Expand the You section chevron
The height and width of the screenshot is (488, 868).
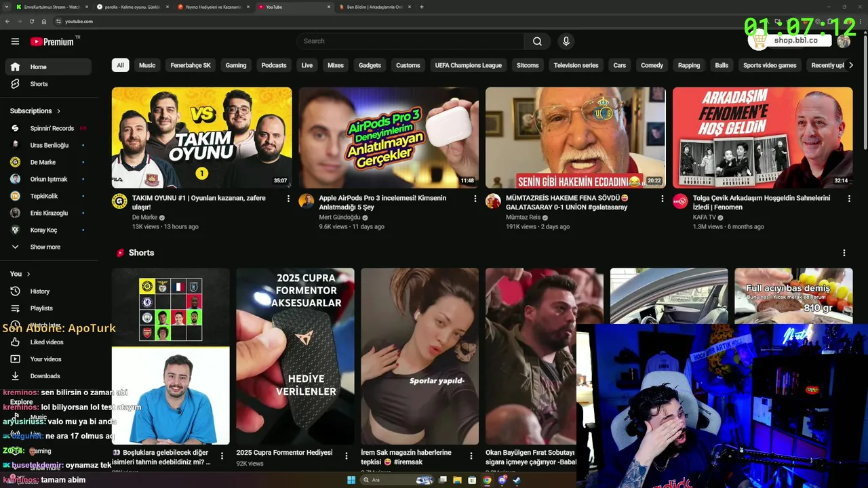pyautogui.click(x=28, y=274)
